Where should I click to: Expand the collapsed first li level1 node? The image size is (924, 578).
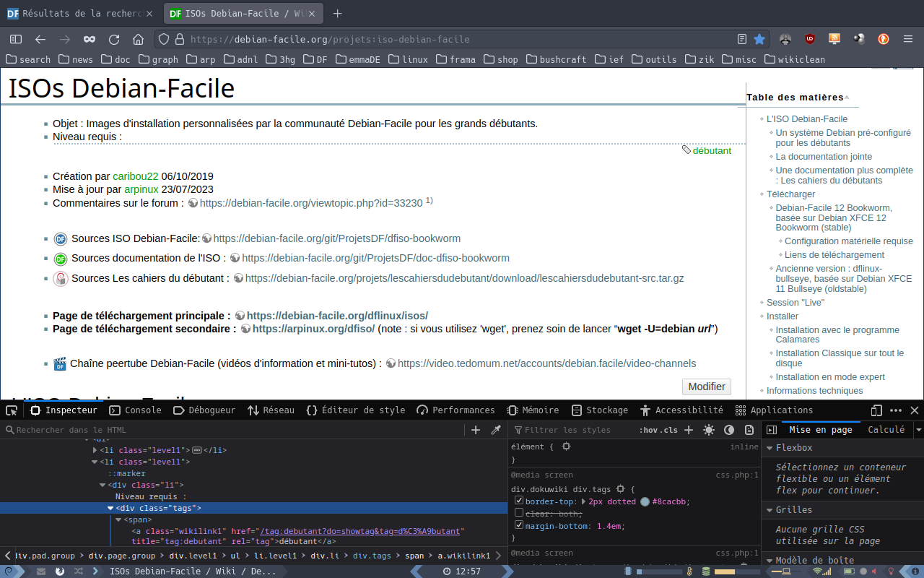[x=95, y=450]
